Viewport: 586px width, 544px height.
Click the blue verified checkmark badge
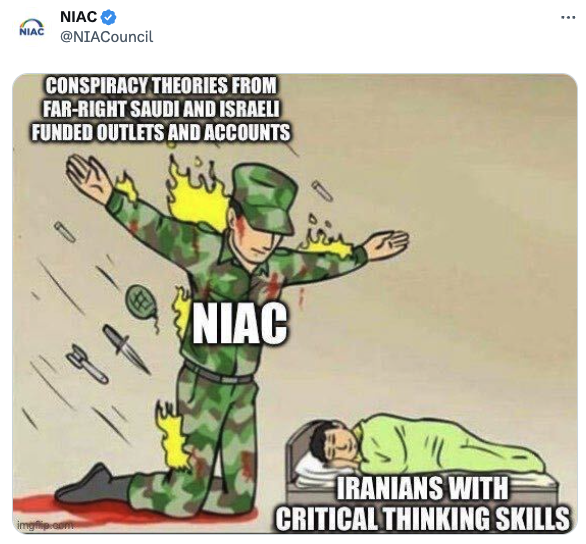pos(109,17)
